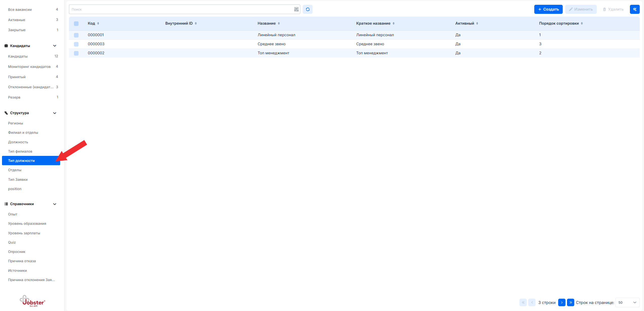
Task: Check the row 0000001 checkbox
Action: tap(76, 35)
